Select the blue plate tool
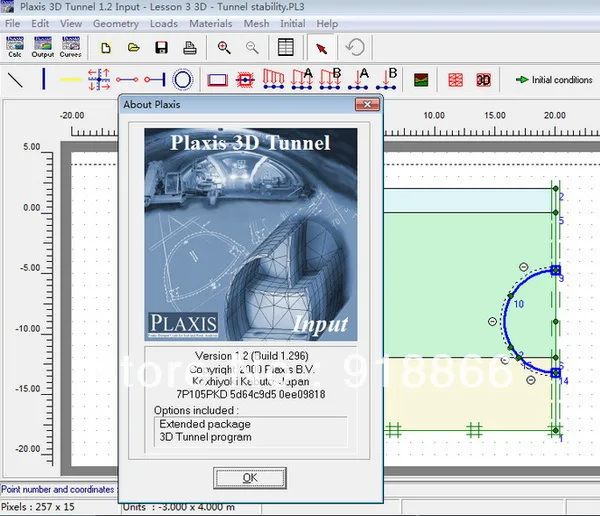The image size is (600, 516). click(44, 79)
